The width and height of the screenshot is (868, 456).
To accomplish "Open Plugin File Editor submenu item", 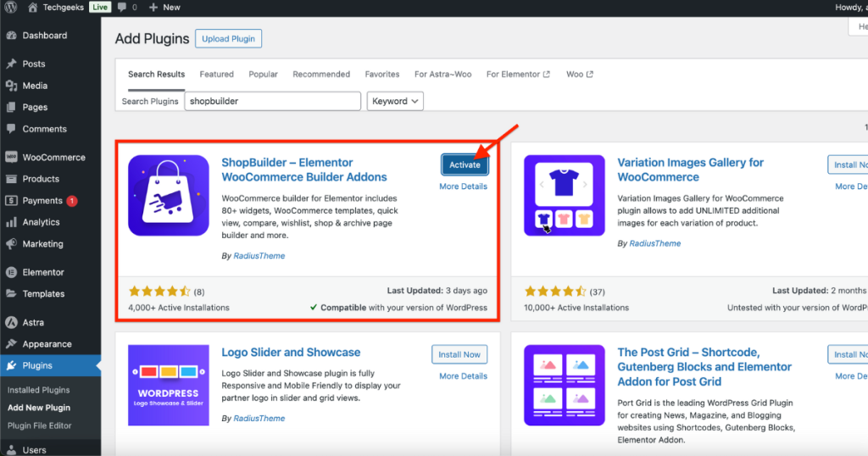I will click(39, 425).
